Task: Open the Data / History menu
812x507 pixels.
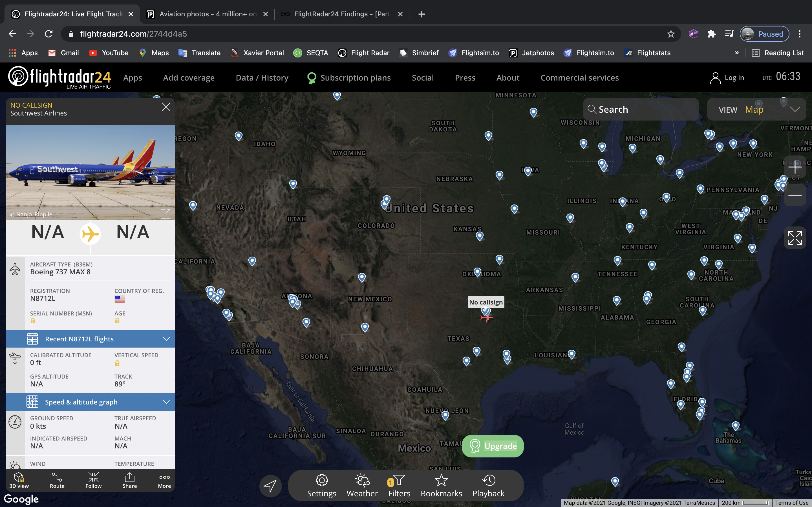Action: [262, 78]
